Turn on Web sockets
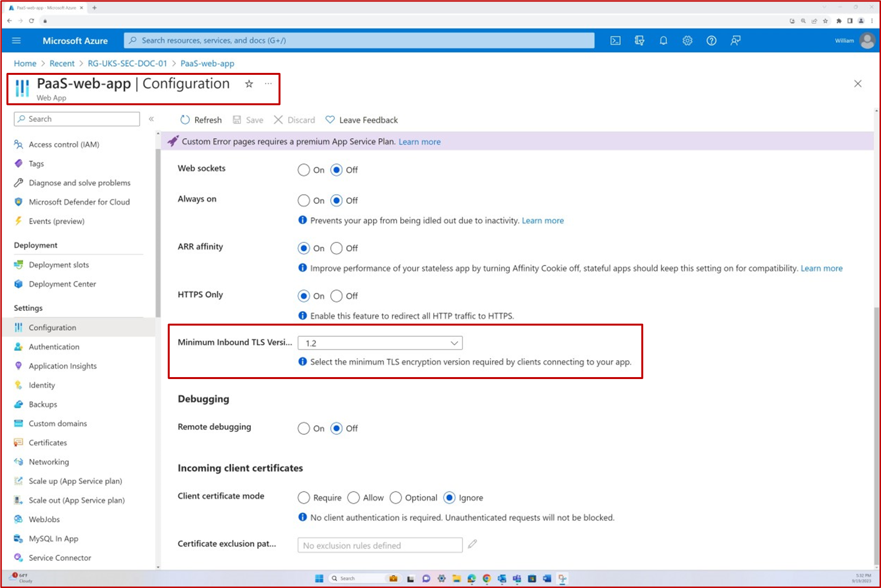 303,170
